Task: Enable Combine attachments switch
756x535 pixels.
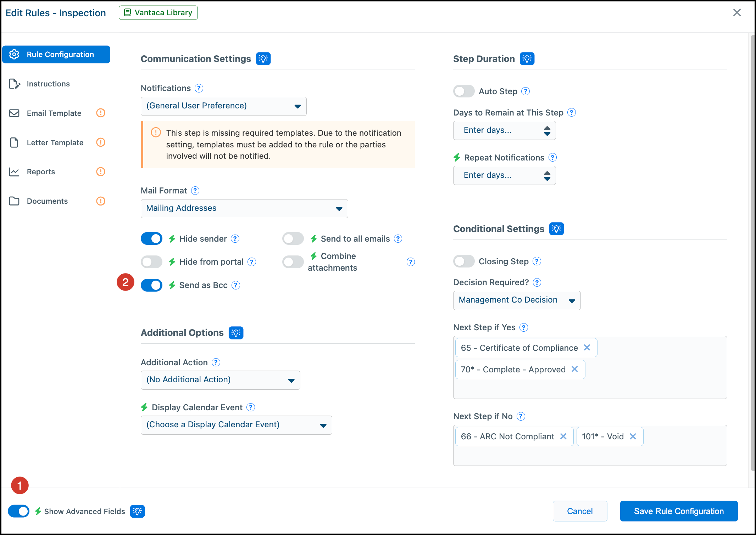Action: pos(293,262)
